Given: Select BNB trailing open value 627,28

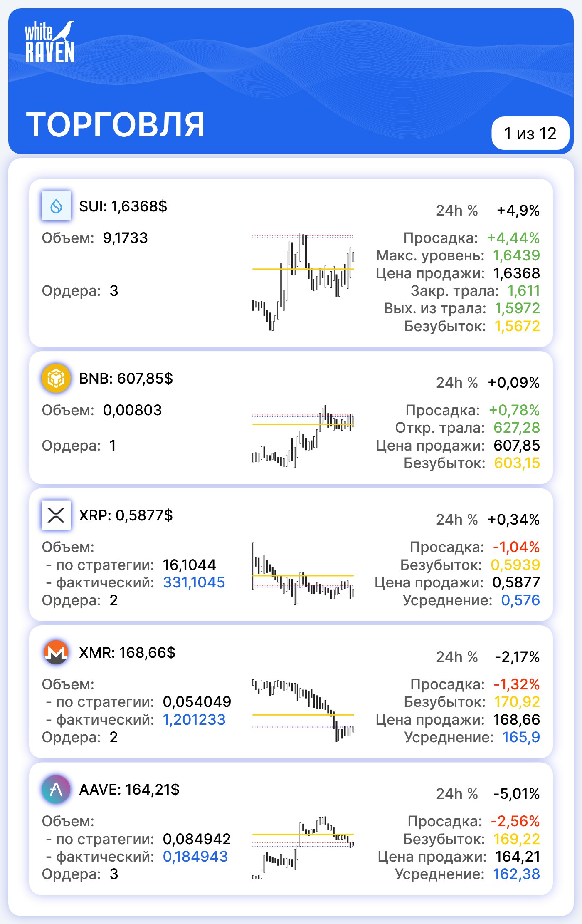Looking at the screenshot, I should tap(517, 427).
